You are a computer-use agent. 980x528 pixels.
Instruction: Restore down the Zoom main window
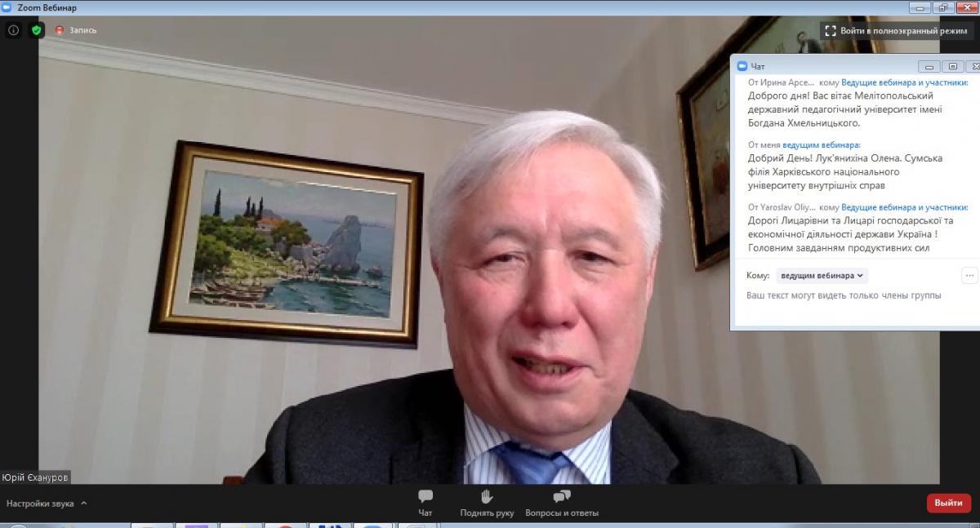click(x=942, y=7)
